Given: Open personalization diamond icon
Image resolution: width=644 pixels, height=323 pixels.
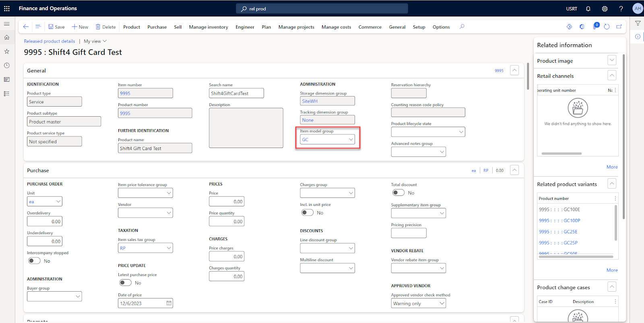Looking at the screenshot, I should (x=569, y=27).
